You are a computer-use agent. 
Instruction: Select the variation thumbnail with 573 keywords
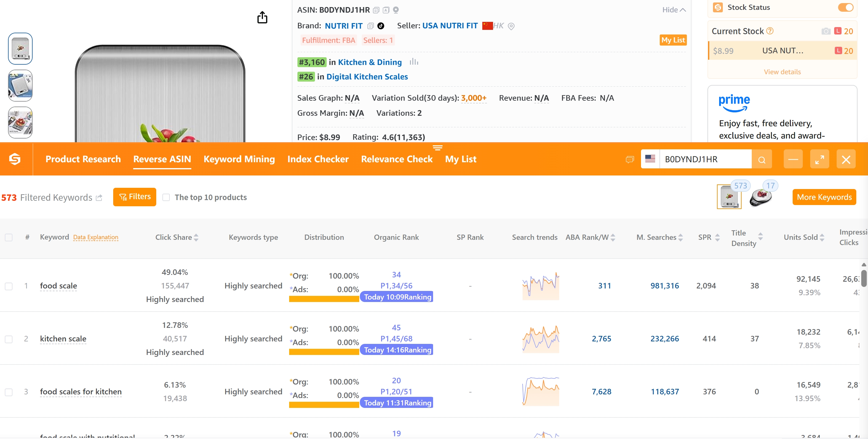click(729, 197)
